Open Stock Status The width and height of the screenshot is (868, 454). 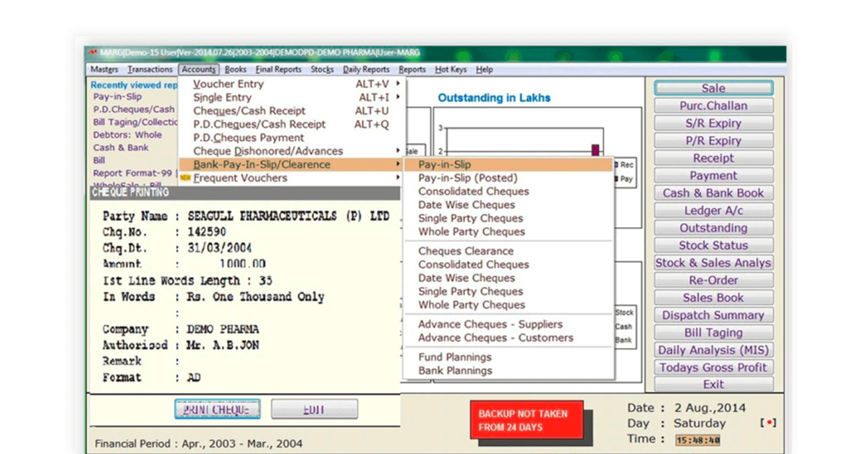tap(713, 245)
